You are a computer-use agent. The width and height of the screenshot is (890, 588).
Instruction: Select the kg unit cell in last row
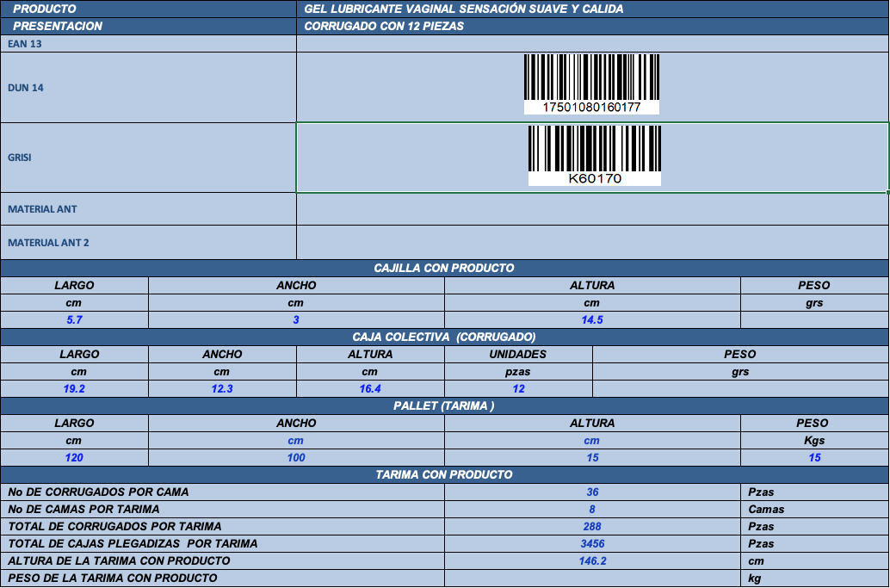click(x=814, y=578)
